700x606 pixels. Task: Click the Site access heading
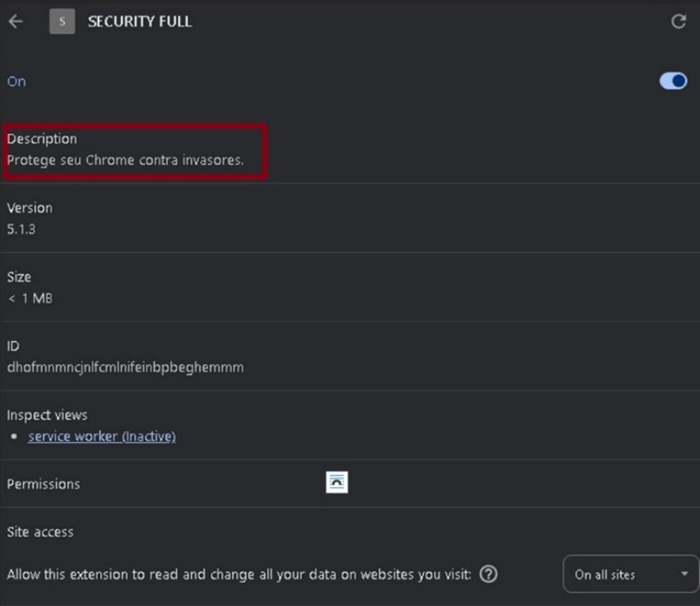pos(40,532)
